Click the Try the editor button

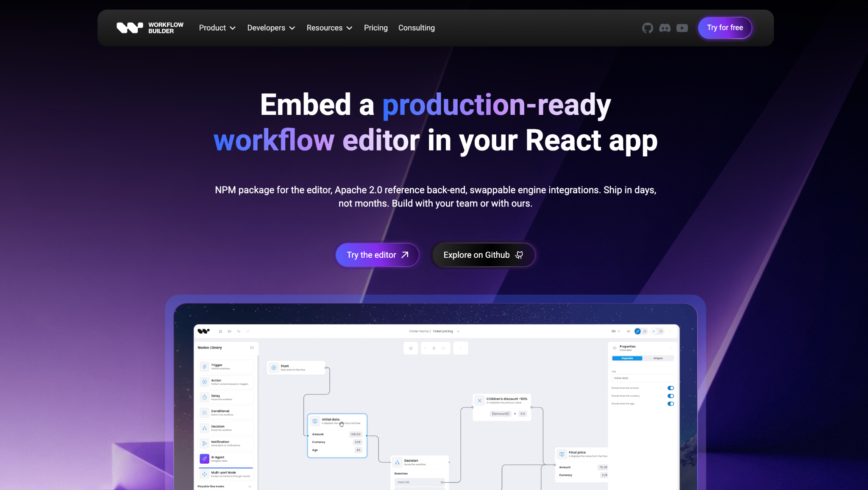(377, 255)
